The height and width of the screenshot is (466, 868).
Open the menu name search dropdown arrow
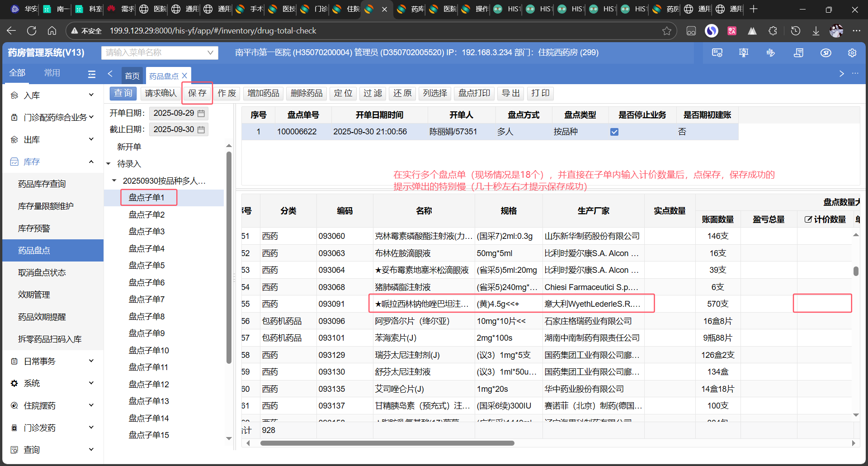tap(210, 53)
